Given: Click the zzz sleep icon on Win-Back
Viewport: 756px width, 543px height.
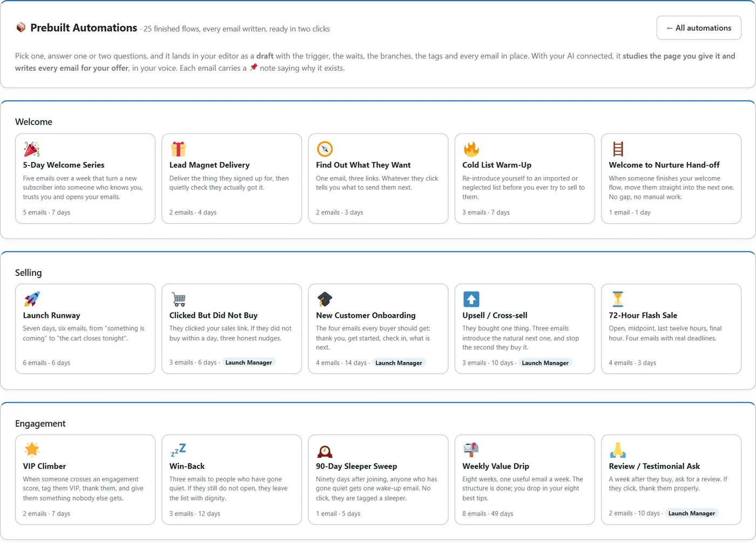Looking at the screenshot, I should pos(178,450).
